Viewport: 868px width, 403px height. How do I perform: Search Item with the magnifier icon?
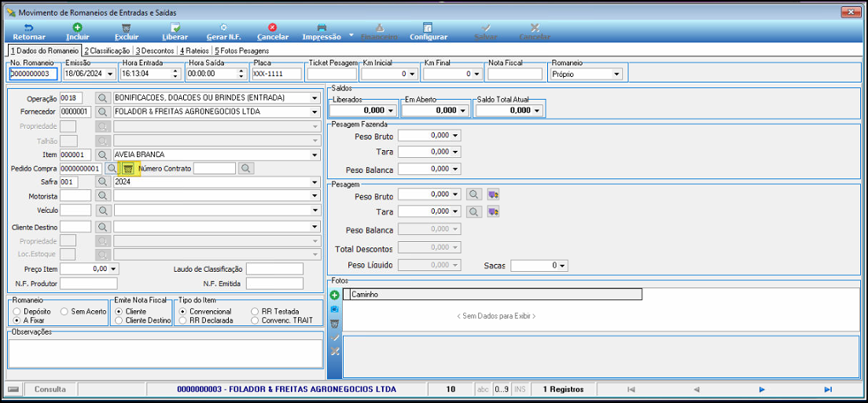[x=102, y=155]
